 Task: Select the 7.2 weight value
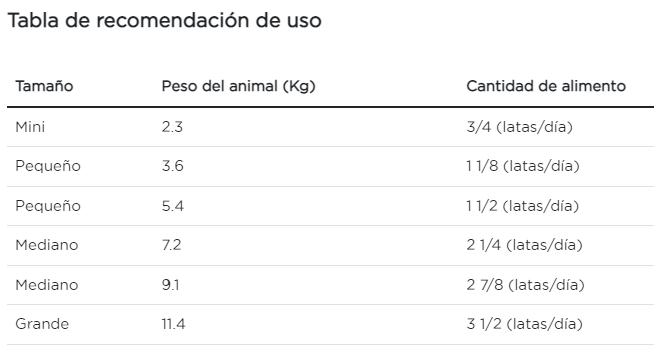pos(171,245)
